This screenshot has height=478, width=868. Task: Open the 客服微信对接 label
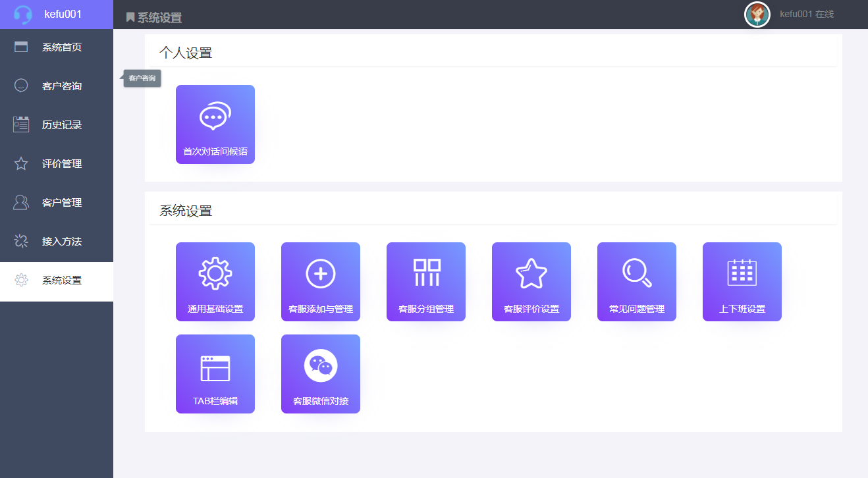tap(321, 401)
